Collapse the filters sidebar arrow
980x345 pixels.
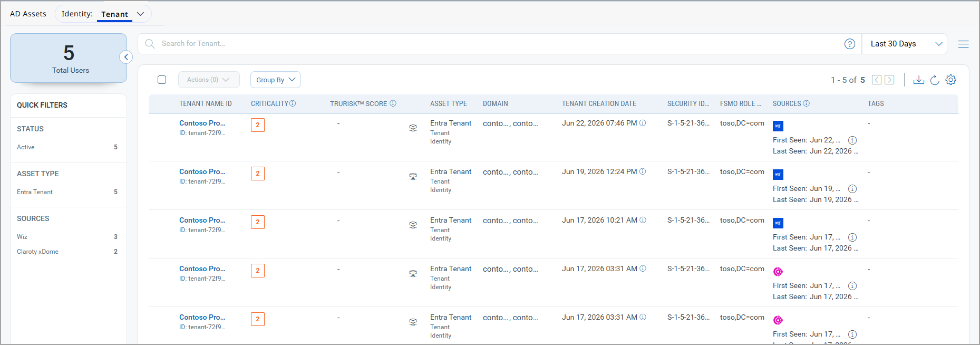(x=126, y=57)
